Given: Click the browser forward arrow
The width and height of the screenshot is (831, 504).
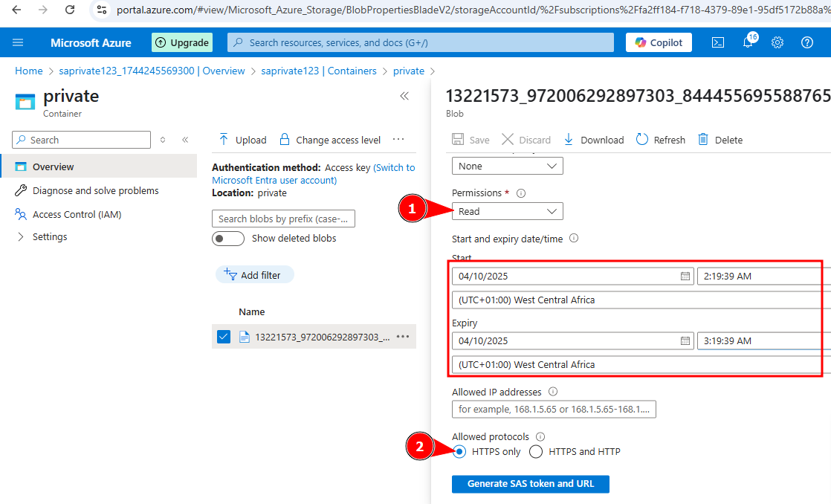Looking at the screenshot, I should pyautogui.click(x=43, y=10).
